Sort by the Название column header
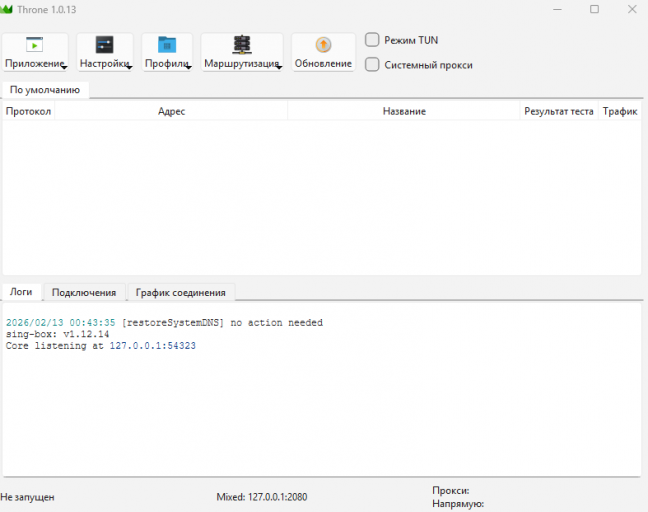The height and width of the screenshot is (512, 648). tap(404, 111)
